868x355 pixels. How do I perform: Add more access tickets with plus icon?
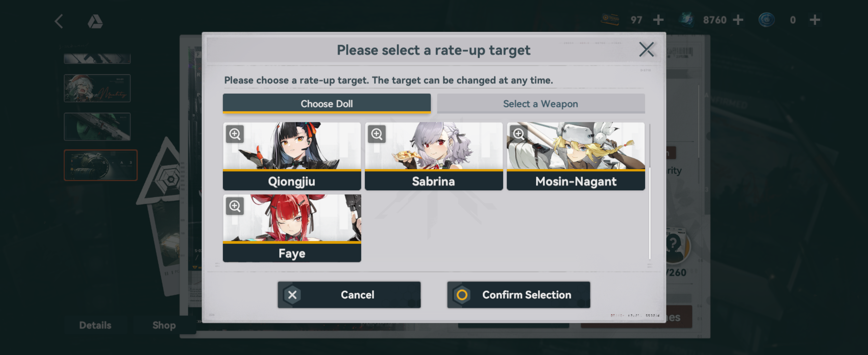coord(658,20)
